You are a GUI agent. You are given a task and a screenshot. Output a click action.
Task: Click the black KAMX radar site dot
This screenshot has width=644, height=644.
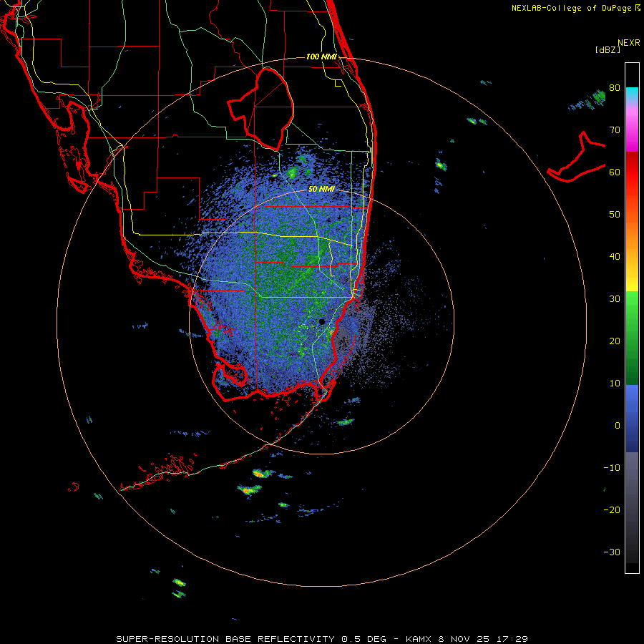coord(321,321)
